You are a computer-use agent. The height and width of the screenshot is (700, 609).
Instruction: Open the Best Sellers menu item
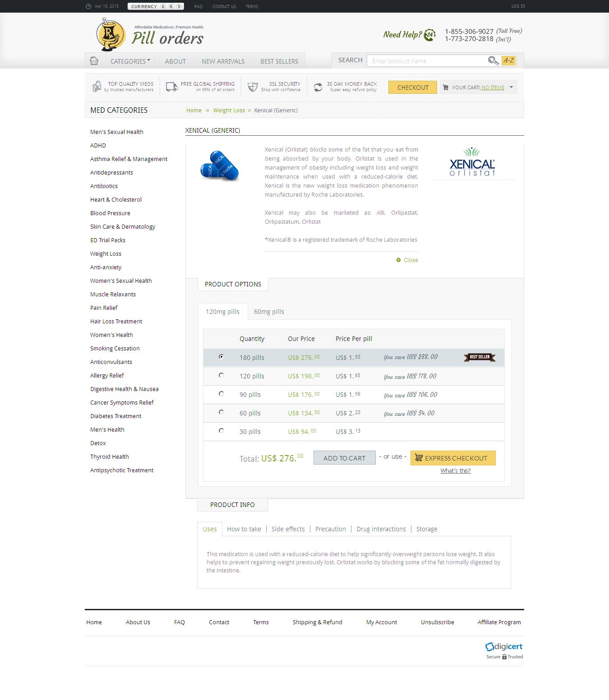pos(279,61)
